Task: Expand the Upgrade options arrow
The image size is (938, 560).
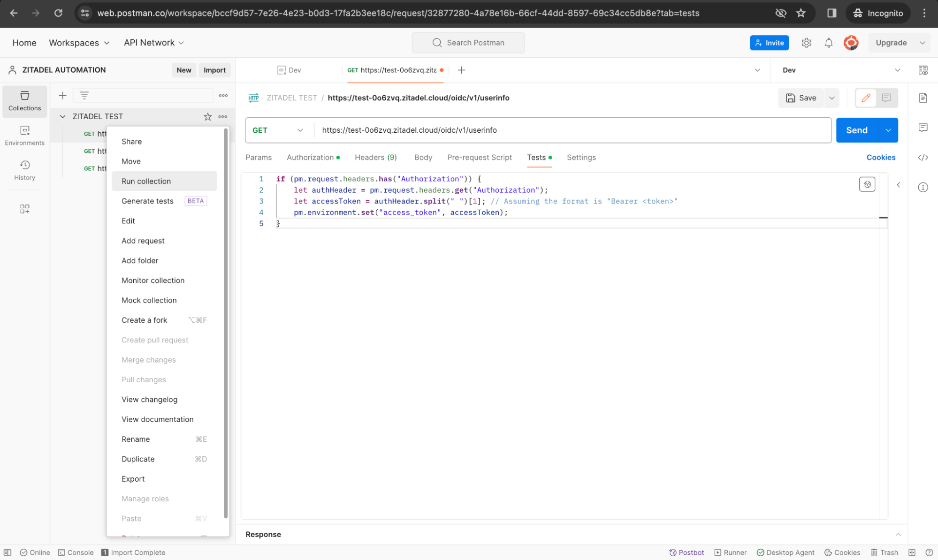Action: [922, 43]
